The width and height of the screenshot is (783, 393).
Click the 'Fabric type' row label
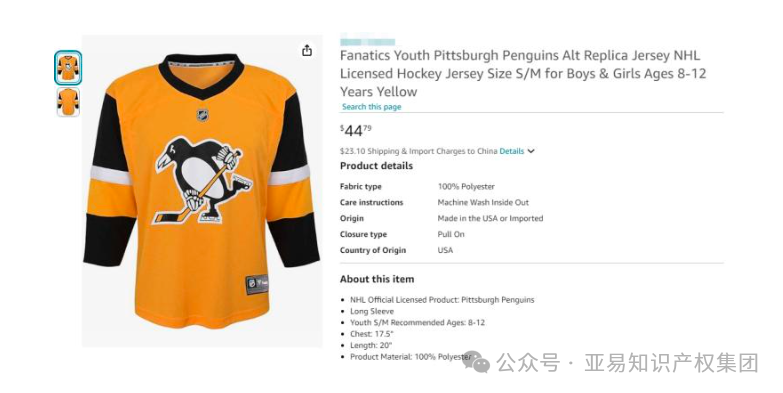pos(361,186)
